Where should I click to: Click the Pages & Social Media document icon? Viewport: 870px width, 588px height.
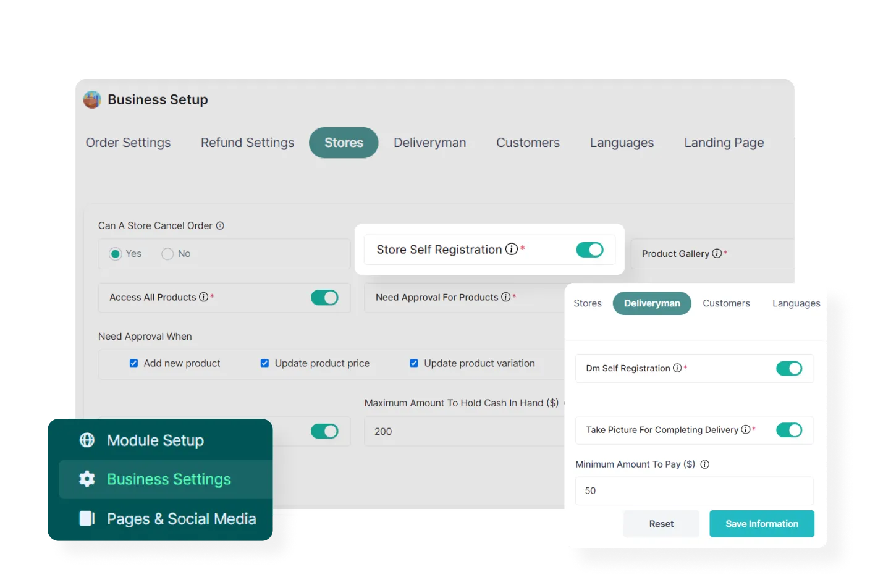point(87,518)
